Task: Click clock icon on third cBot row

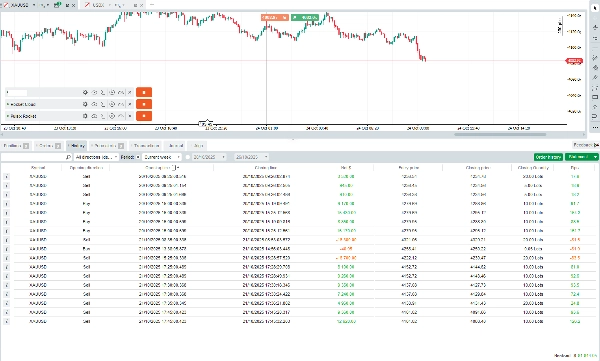Action: coord(112,116)
